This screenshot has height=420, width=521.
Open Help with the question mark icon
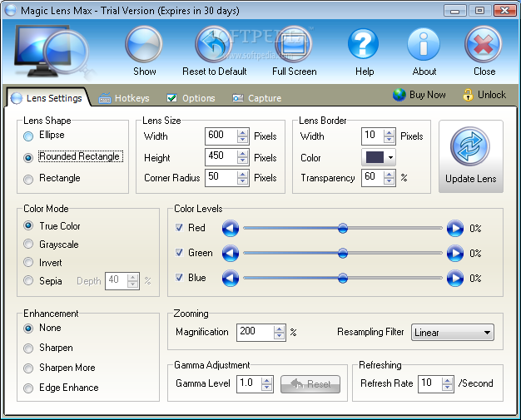[x=364, y=44]
